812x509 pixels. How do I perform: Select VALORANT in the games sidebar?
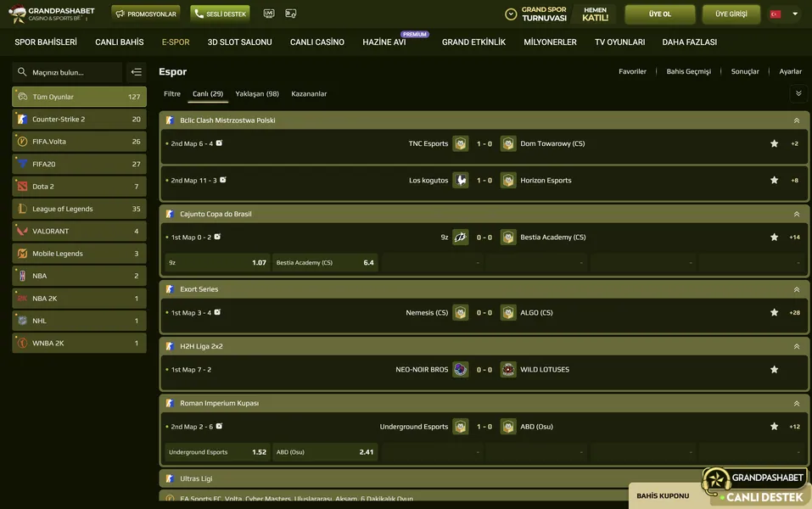click(79, 232)
